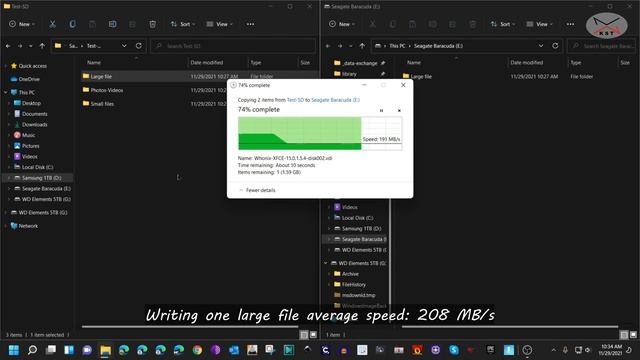Click Seagate Baracuda (E:) destination link
The image size is (640, 360).
coord(335,100)
